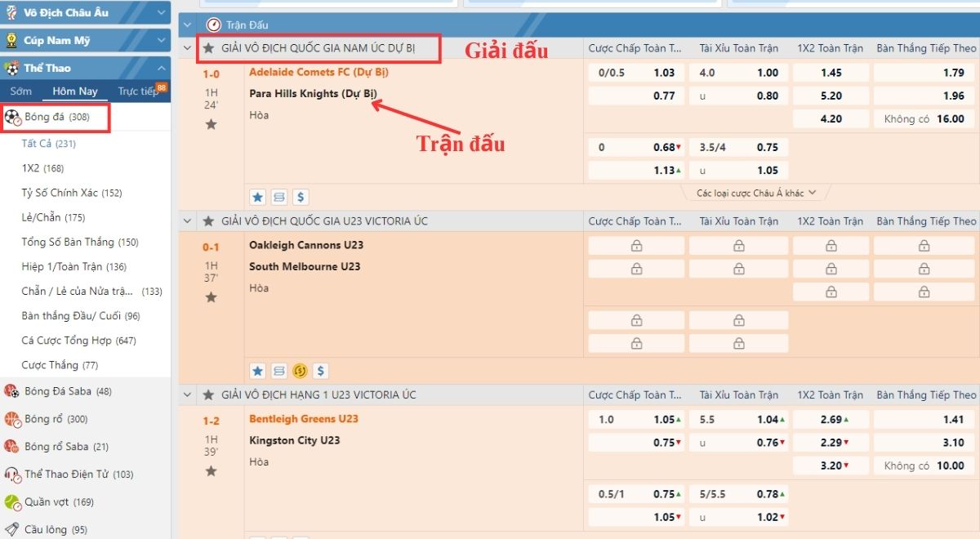Image resolution: width=980 pixels, height=539 pixels.
Task: Click the Cúp Nam Mỹ trophy icon
Action: 11,40
